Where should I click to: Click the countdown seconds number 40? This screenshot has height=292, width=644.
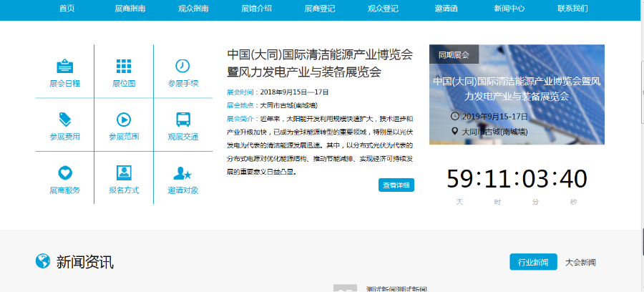tap(573, 179)
